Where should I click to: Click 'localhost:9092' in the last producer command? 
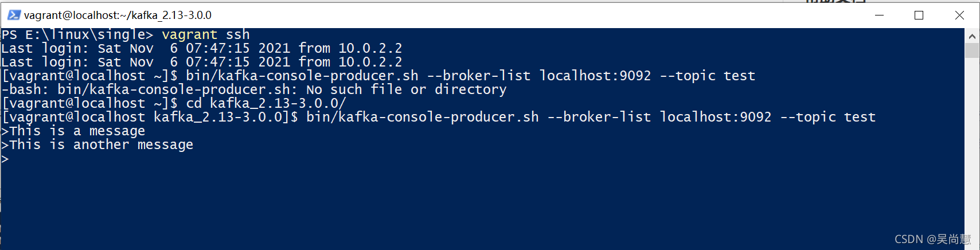coord(716,117)
